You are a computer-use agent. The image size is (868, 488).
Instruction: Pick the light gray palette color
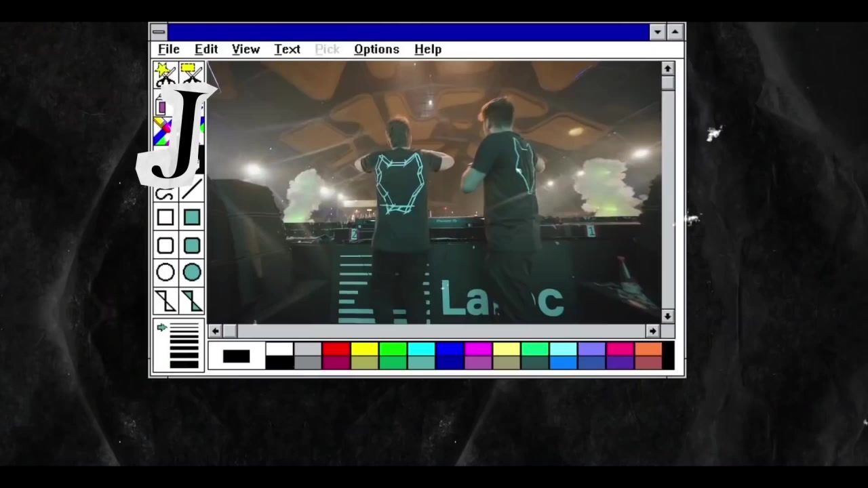pos(307,349)
